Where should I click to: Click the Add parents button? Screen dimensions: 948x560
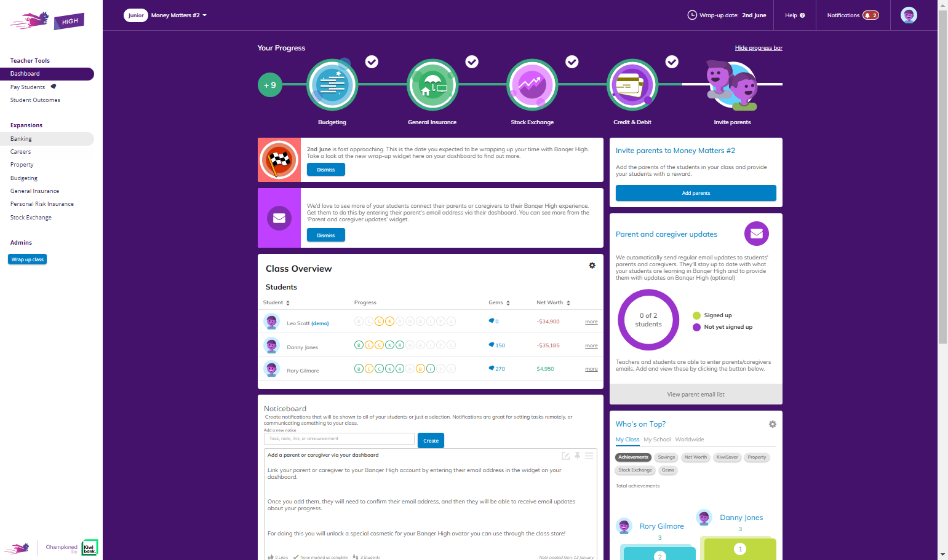pos(696,193)
